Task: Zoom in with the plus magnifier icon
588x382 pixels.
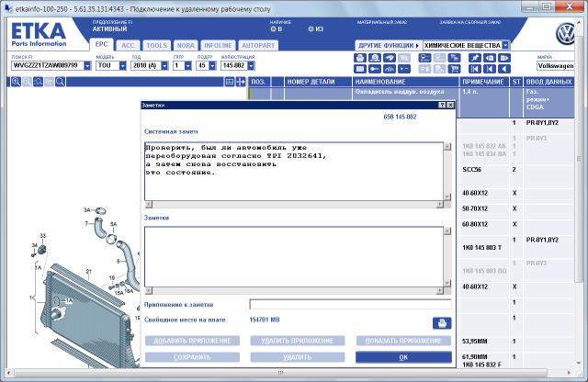Action: tap(16, 82)
